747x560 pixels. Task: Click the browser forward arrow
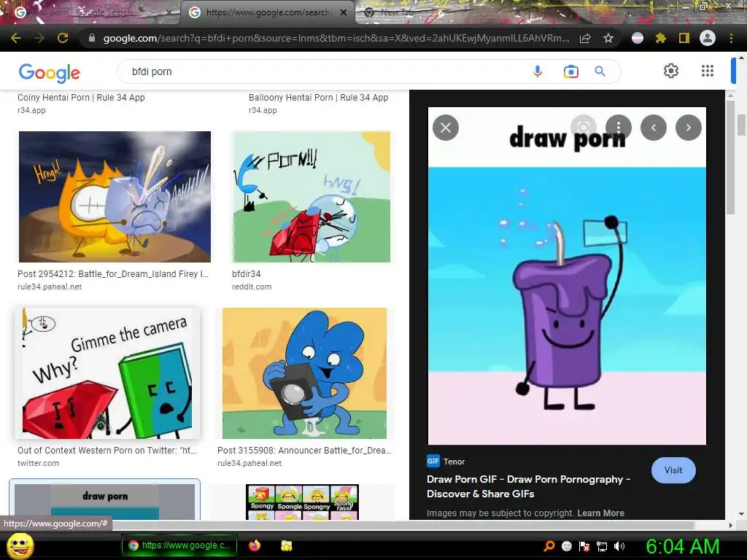pos(39,38)
